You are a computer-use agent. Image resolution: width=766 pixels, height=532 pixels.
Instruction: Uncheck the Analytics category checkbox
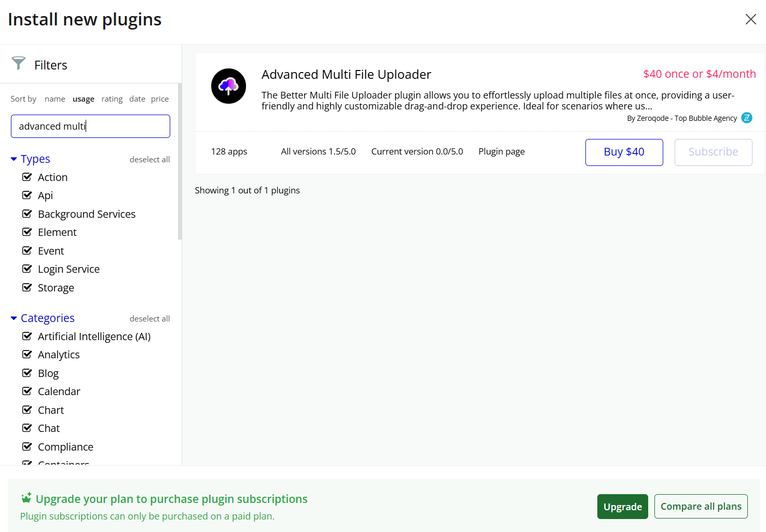coord(27,354)
